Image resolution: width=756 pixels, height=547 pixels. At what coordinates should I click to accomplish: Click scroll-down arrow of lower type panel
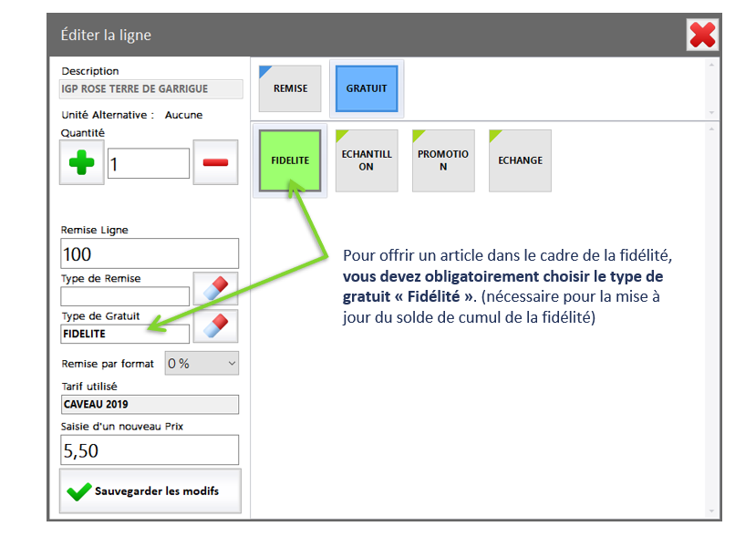click(x=712, y=511)
